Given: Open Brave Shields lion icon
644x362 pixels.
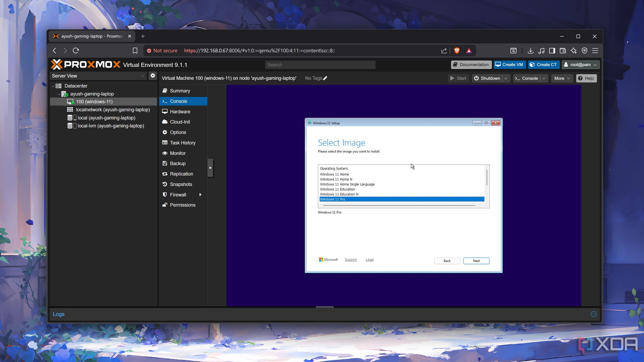Looking at the screenshot, I should click(457, 51).
